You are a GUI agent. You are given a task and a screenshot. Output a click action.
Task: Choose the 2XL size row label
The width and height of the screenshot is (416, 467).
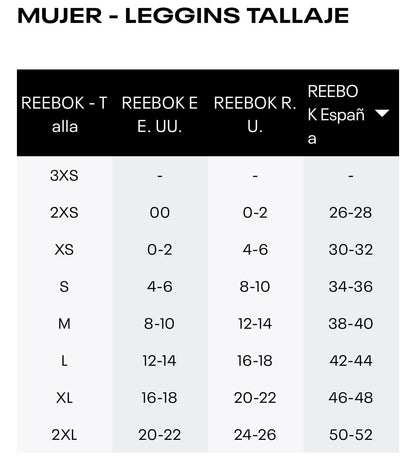pos(64,434)
